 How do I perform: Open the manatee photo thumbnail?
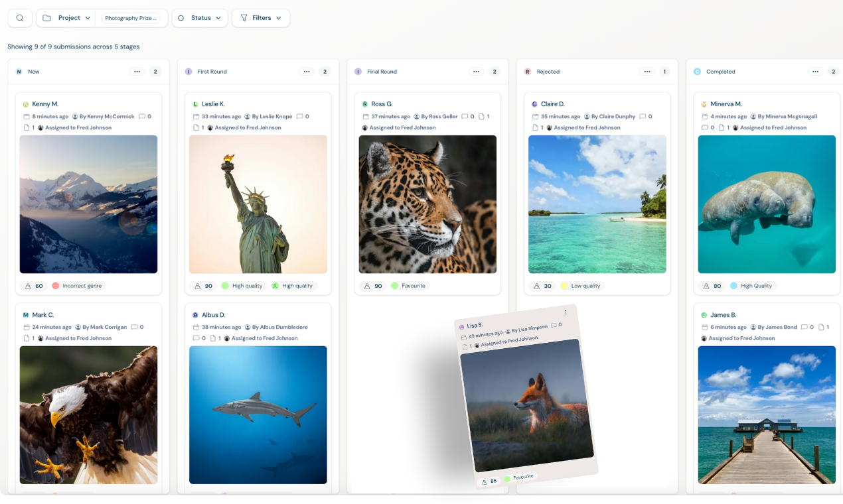[767, 204]
